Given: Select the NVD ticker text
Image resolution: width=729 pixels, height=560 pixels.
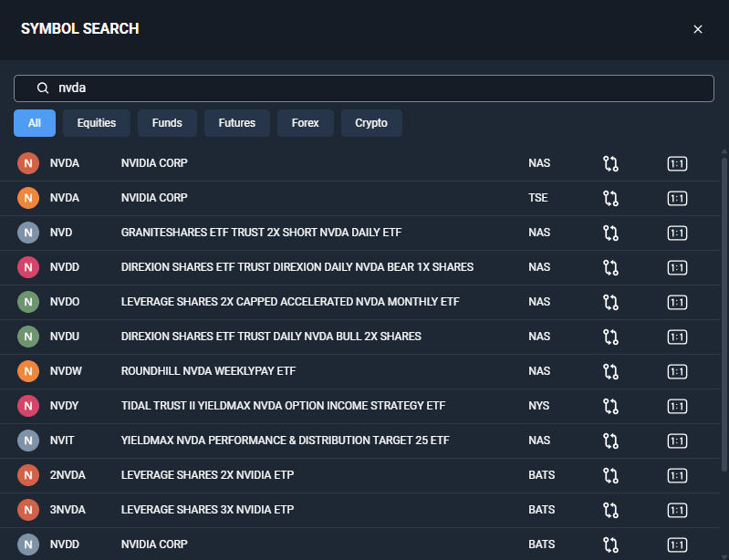Looking at the screenshot, I should point(61,233).
